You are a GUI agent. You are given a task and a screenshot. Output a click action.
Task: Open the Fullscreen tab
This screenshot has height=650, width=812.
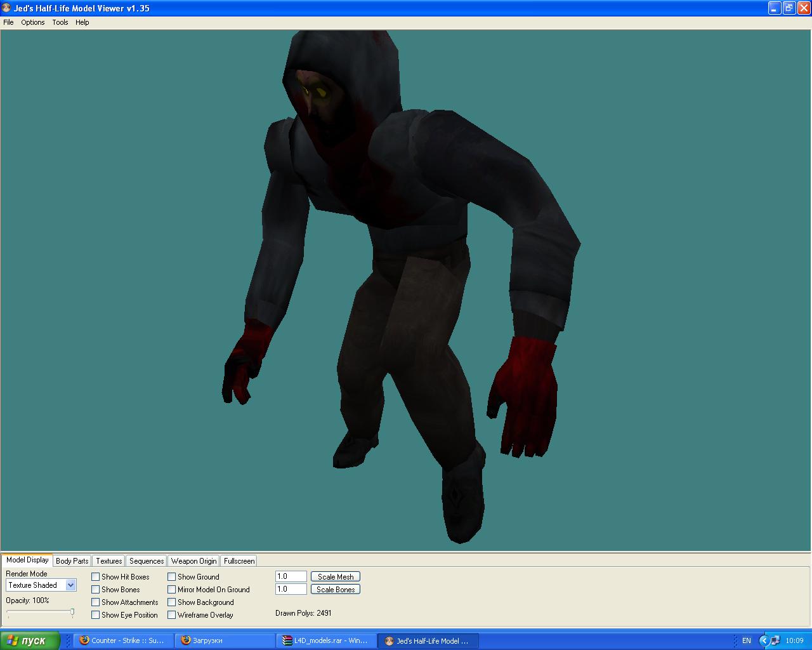(x=239, y=561)
